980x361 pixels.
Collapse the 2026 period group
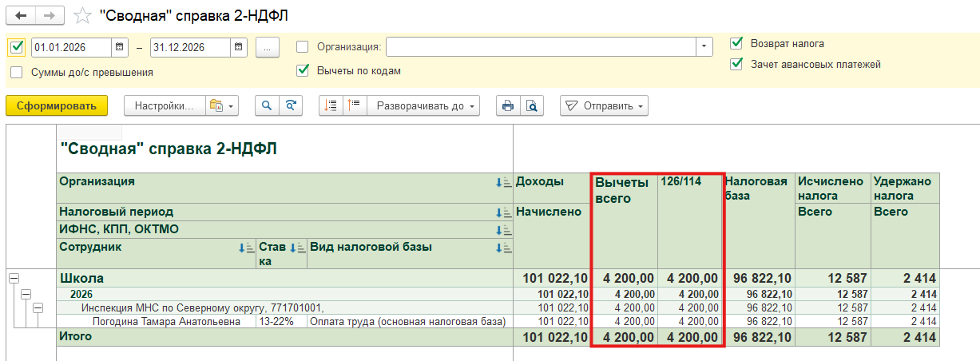tap(26, 294)
